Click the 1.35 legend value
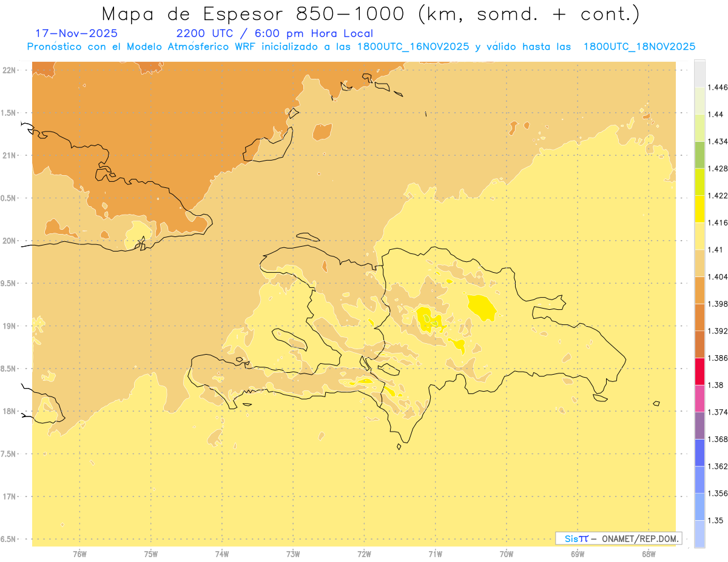Viewport: 728px width, 562px height. pyautogui.click(x=715, y=520)
